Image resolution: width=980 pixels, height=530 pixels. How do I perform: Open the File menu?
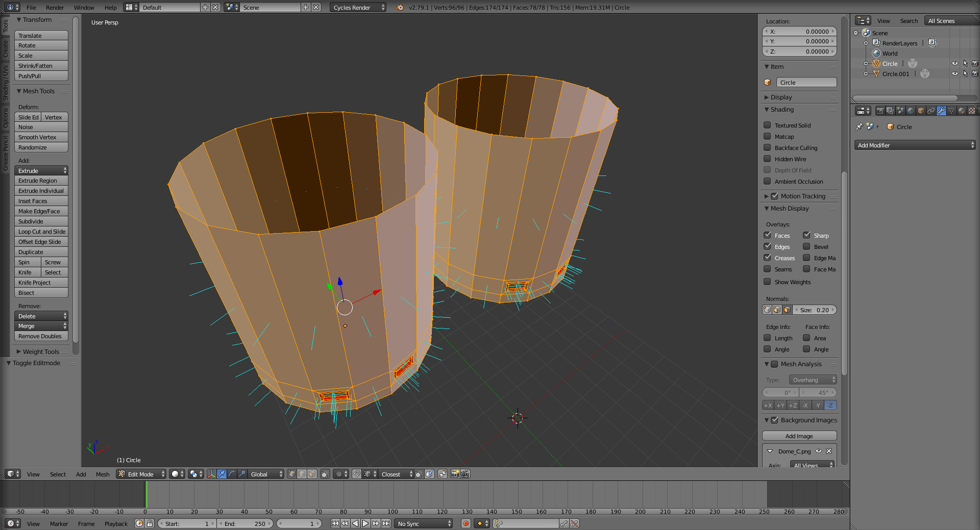coord(31,8)
